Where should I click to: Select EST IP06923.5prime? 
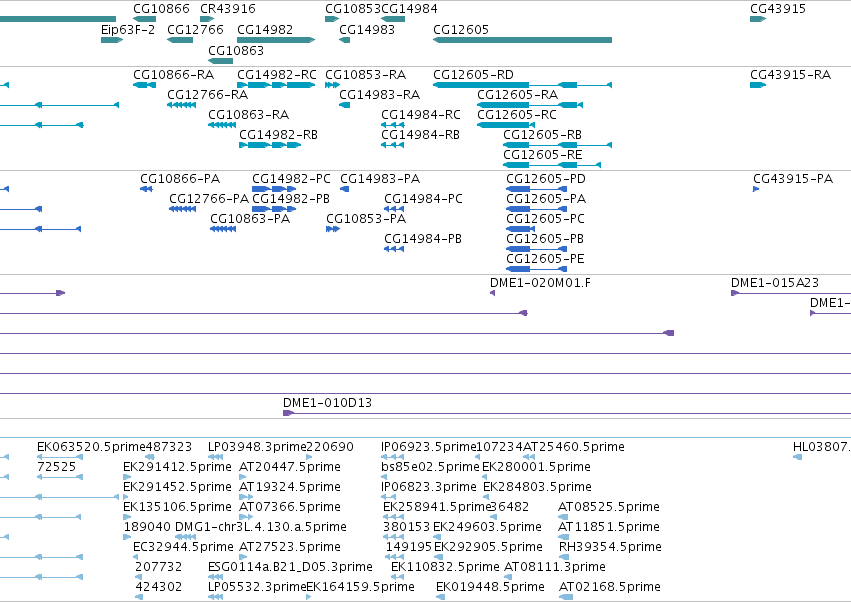pos(428,447)
